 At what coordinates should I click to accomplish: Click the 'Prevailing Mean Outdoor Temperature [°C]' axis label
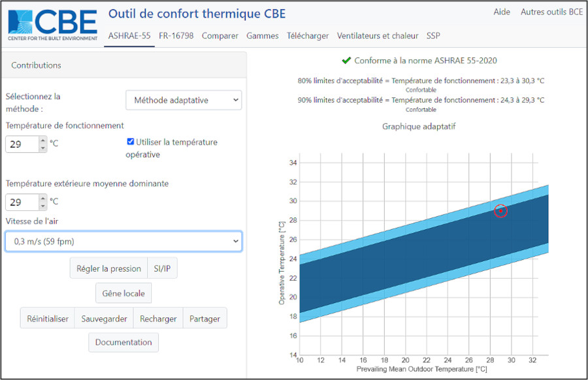(x=421, y=369)
